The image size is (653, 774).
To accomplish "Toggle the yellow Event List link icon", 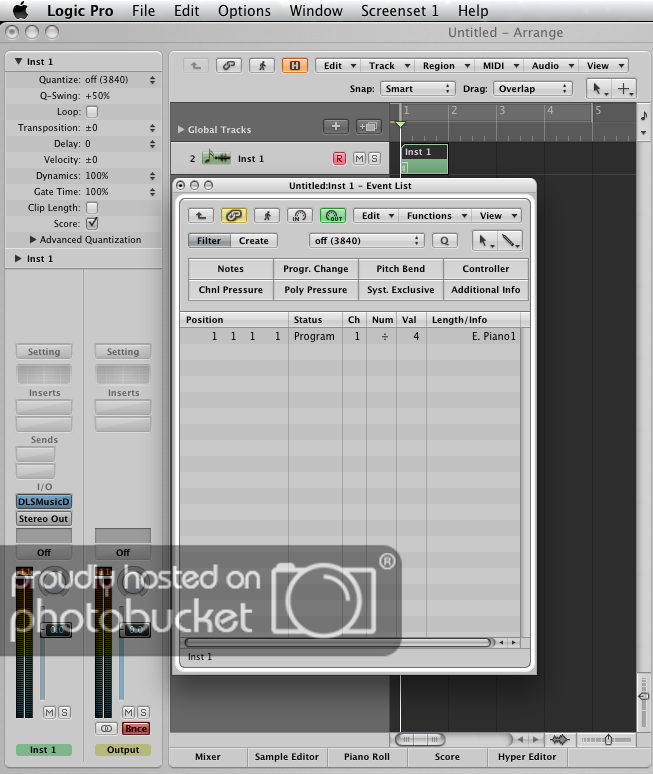I will pyautogui.click(x=233, y=216).
